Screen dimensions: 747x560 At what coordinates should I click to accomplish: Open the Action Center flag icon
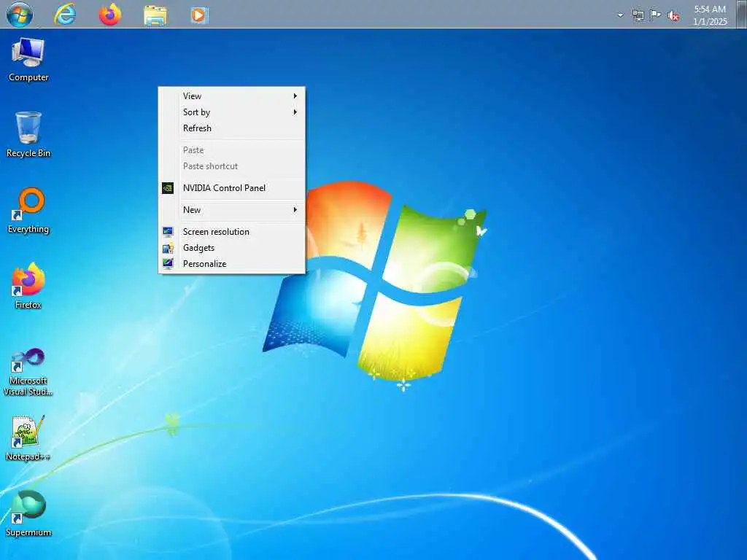coord(656,15)
